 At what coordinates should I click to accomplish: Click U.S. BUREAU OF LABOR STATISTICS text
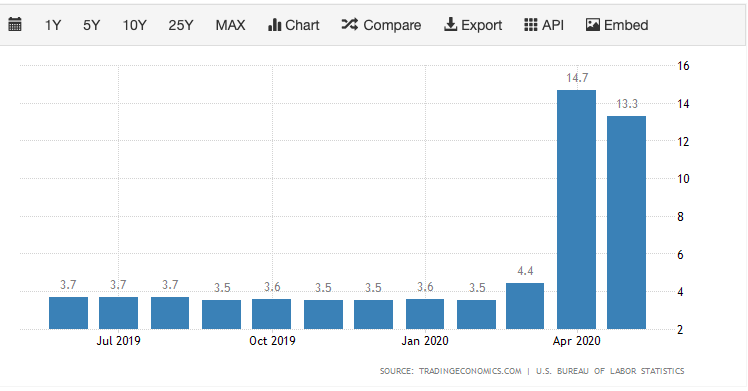coord(610,371)
